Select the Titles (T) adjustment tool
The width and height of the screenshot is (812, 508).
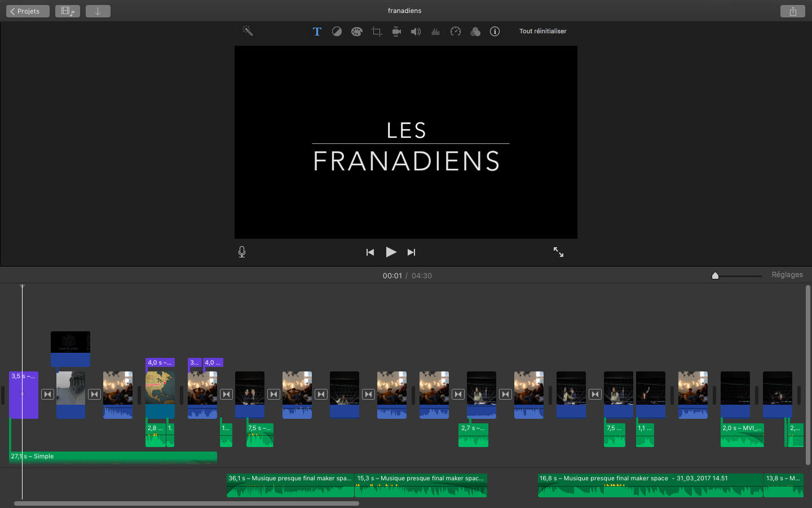317,31
